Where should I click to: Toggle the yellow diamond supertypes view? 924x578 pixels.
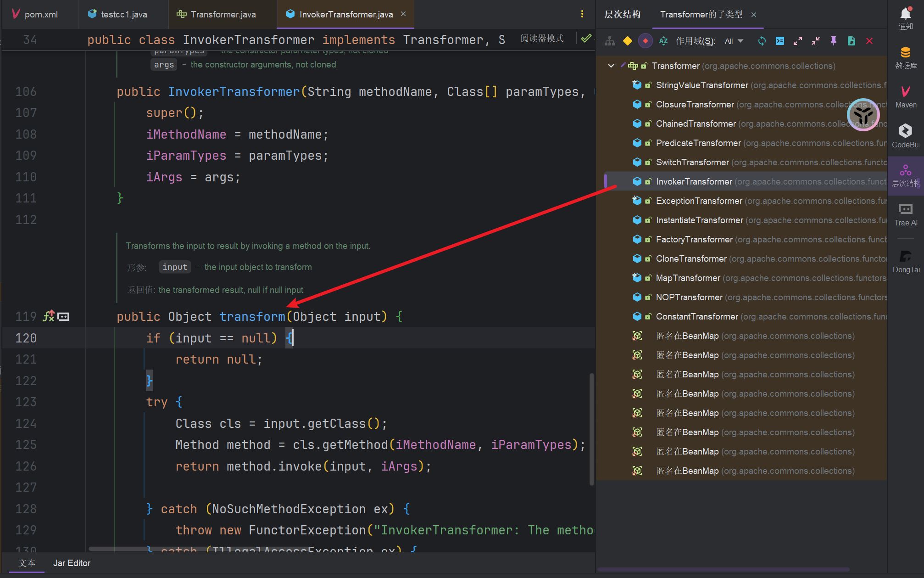pos(628,41)
